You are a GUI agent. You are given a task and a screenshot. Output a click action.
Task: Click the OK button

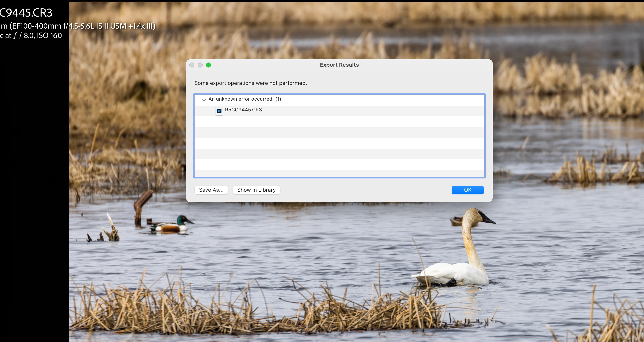pos(467,190)
